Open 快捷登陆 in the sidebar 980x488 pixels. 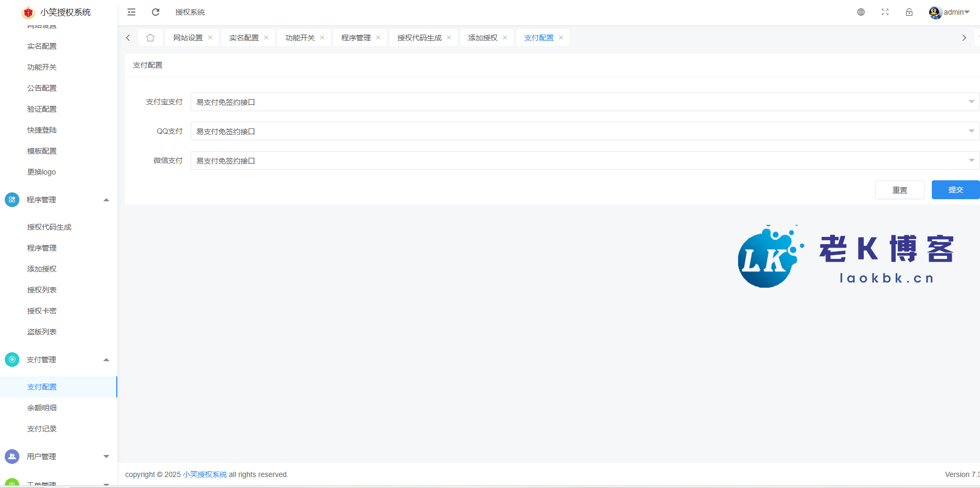tap(42, 130)
